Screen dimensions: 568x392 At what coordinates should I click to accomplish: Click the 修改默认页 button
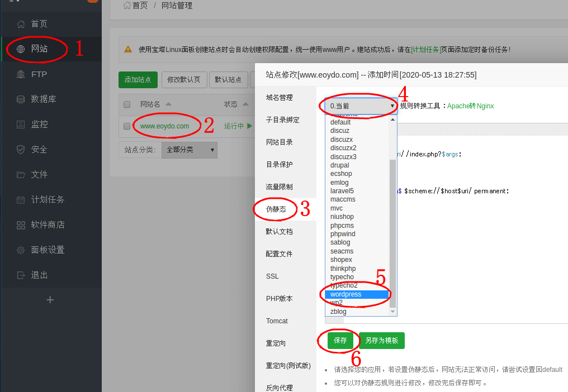pyautogui.click(x=184, y=80)
